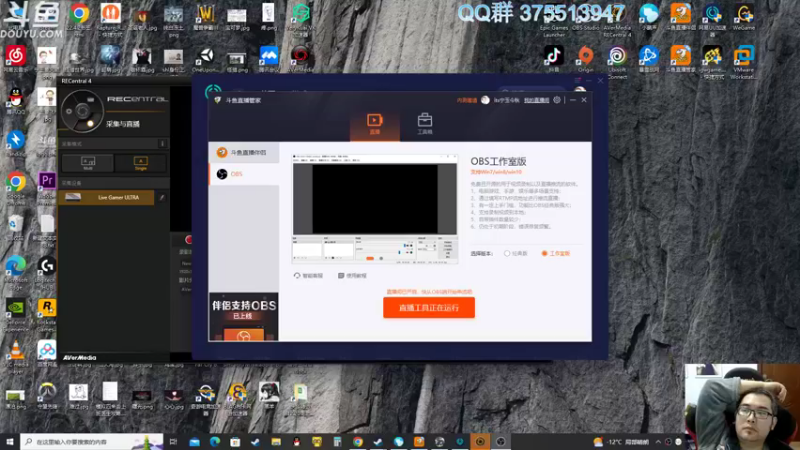
Task: Open Chrome from the taskbar
Action: (358, 442)
